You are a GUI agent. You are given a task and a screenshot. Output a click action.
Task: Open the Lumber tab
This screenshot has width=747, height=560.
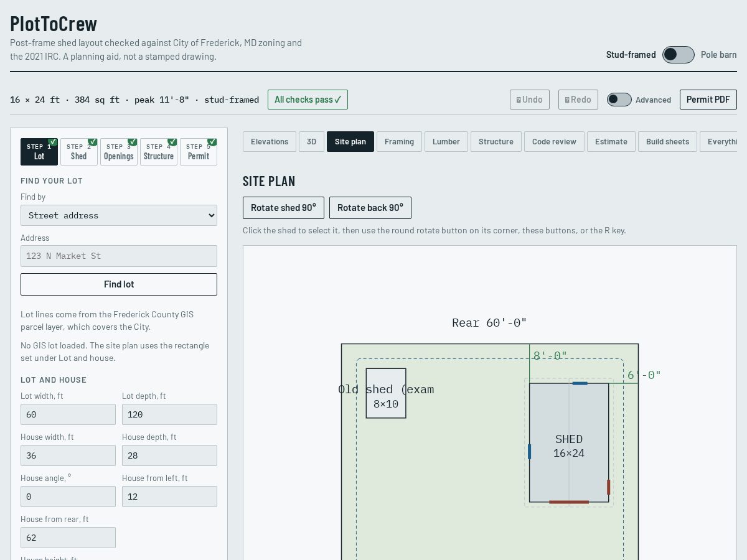446,142
